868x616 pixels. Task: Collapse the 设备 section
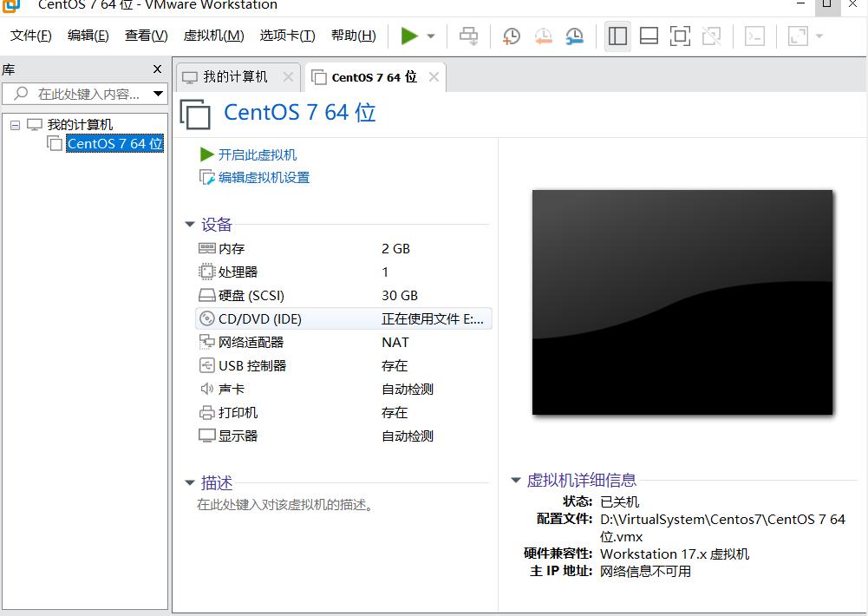point(190,224)
